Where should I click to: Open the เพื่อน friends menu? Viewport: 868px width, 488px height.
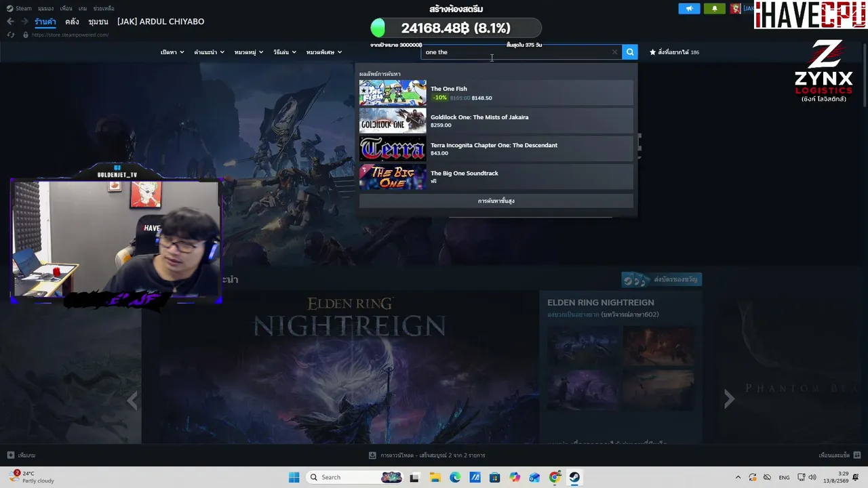66,9
